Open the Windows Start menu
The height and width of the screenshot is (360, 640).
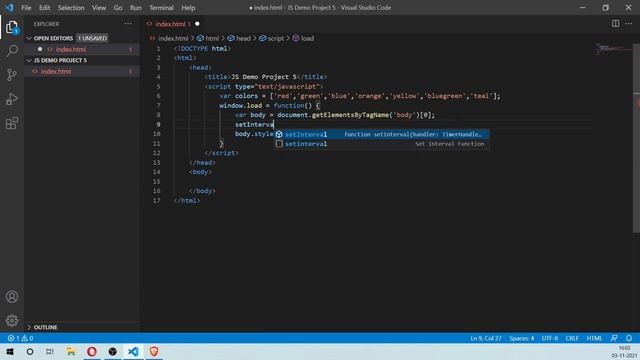click(x=10, y=351)
